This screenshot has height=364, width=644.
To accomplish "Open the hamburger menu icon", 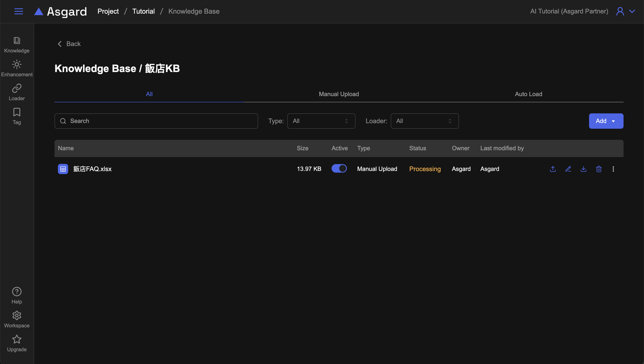I will 19,11.
